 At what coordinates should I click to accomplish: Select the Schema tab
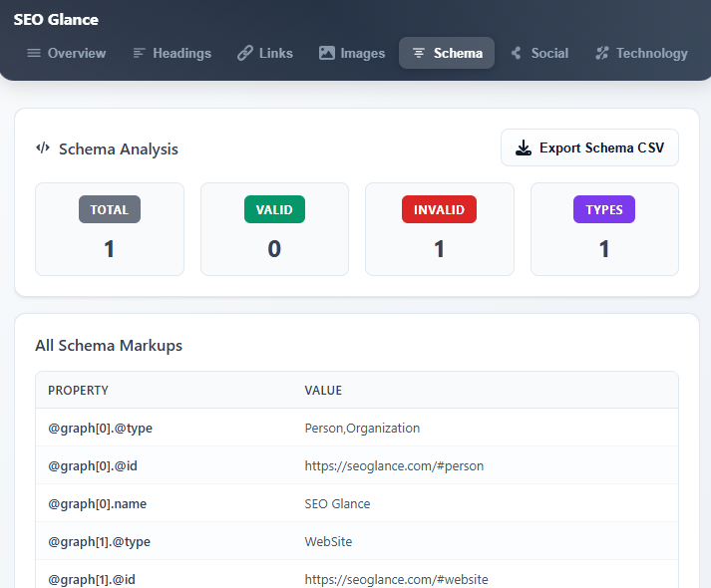(447, 53)
